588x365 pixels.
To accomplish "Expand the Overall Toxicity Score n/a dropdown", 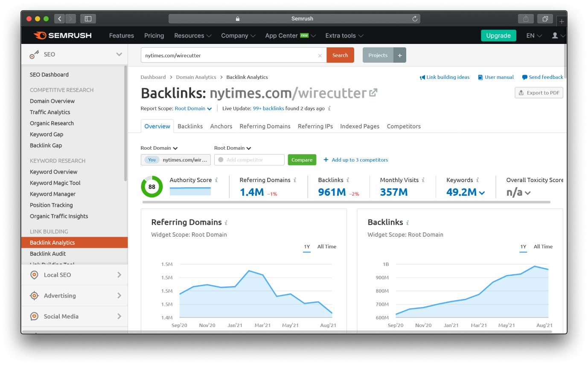I will (518, 192).
